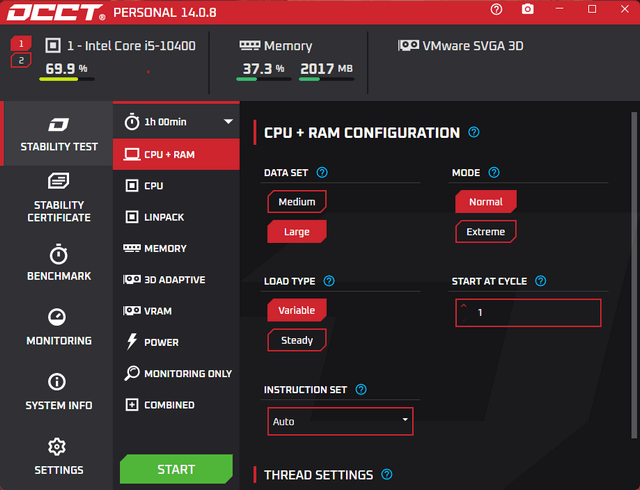This screenshot has height=490, width=640.
Task: Click CPU + RAM Configuration help icon
Action: click(x=474, y=132)
